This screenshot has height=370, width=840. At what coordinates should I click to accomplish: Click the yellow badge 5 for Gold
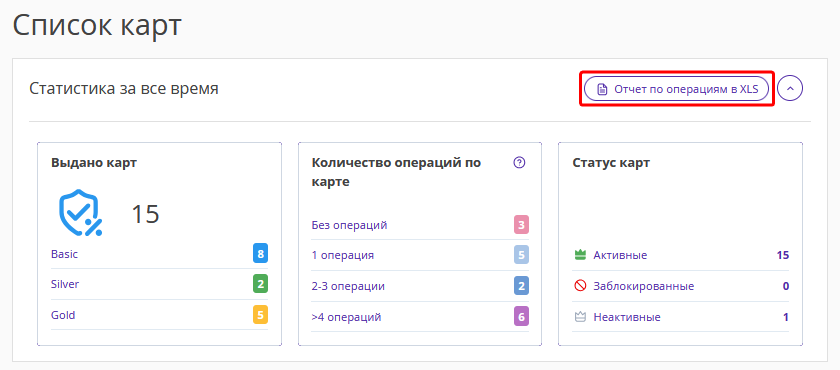[x=260, y=315]
